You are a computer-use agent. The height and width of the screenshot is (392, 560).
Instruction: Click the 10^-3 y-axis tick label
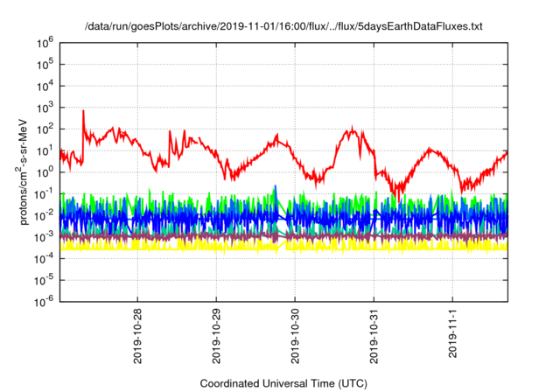pos(44,237)
